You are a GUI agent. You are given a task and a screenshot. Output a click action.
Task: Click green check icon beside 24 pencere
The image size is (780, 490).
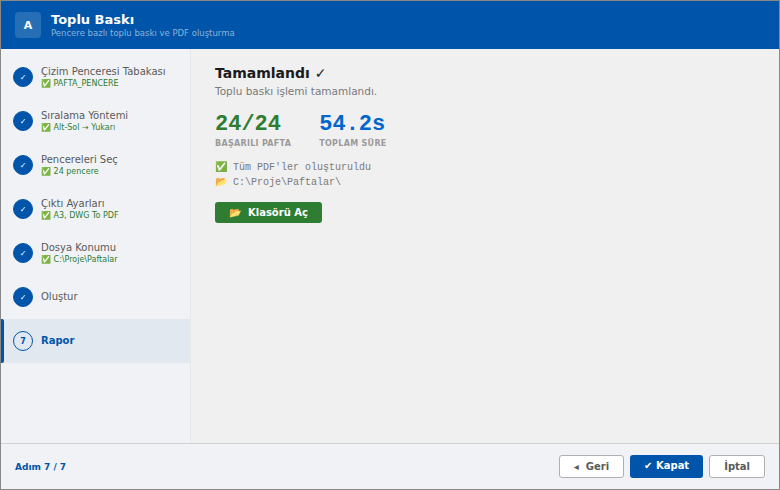[x=46, y=171]
